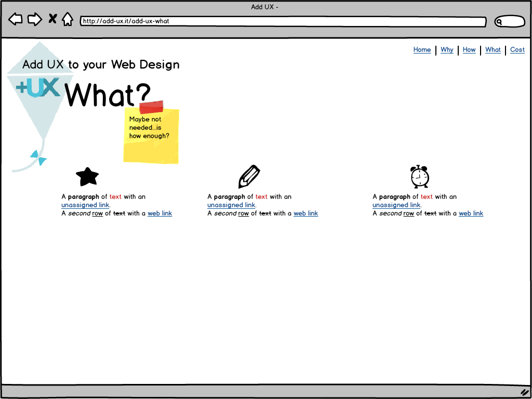Open the Home navigation link
The width and height of the screenshot is (532, 399).
[x=422, y=50]
